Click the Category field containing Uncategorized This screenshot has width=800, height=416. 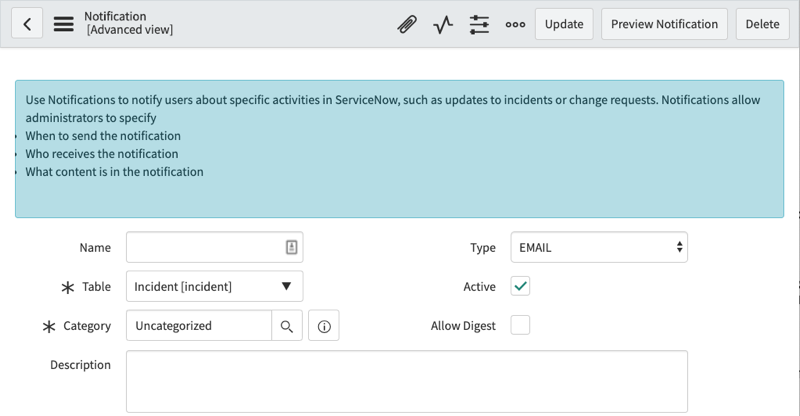199,326
